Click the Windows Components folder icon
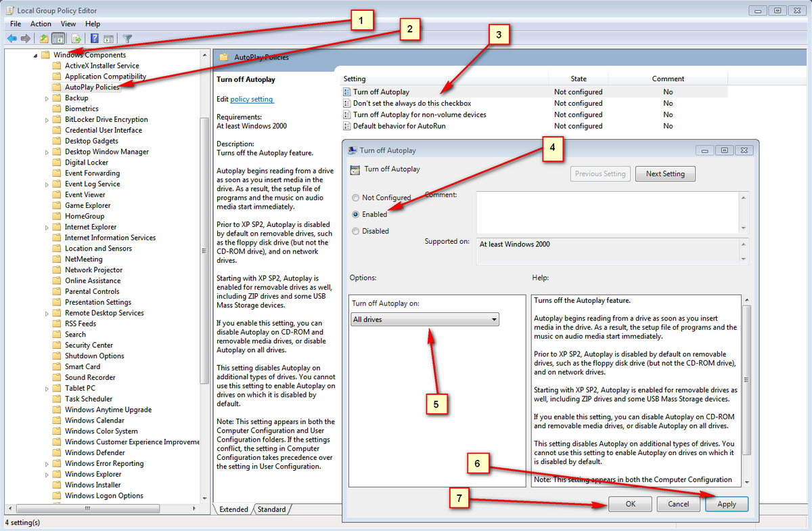 (x=45, y=55)
